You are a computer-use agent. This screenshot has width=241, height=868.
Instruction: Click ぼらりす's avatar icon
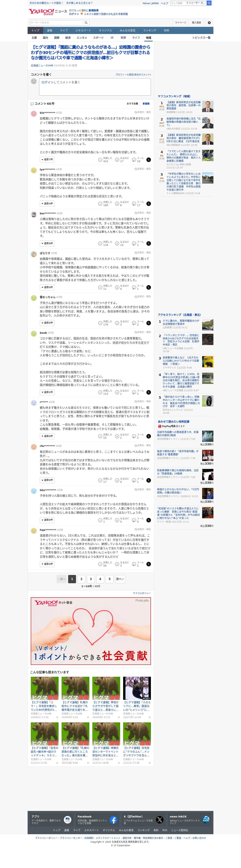[x=34, y=254]
